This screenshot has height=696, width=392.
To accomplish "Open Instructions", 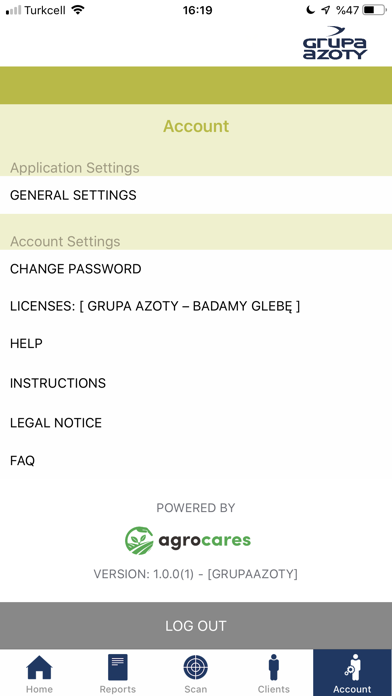I will [x=196, y=383].
